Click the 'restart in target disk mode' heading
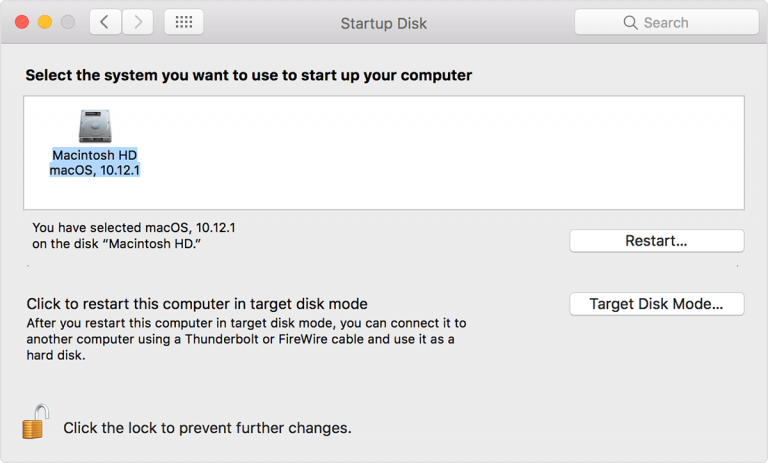Screen dimensions: 768x463 197,304
